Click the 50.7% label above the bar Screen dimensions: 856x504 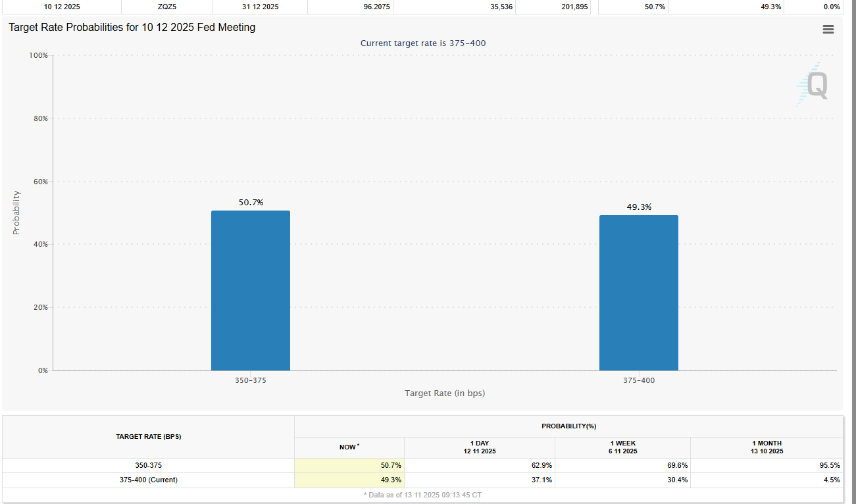[x=251, y=203]
